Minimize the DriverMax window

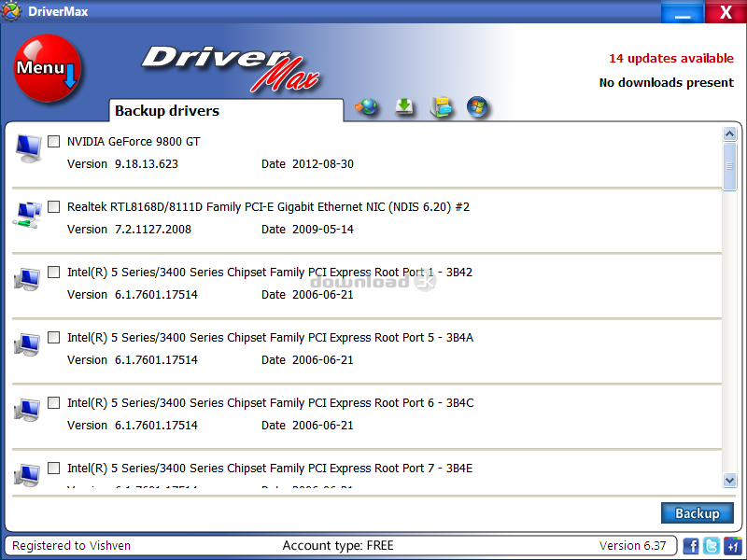[x=683, y=11]
